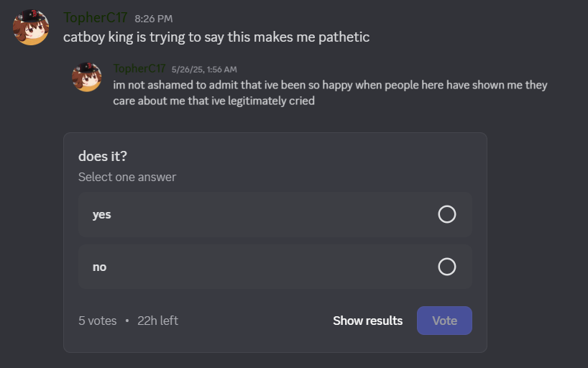Click the 8:26 PM timestamp
Viewport: 588px width, 368px height.
point(153,19)
